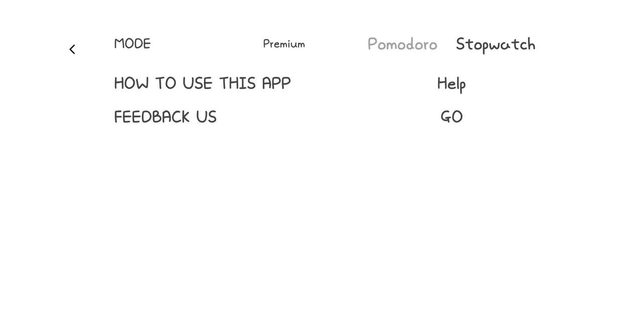644x313 pixels.
Task: Open app usage help via HOW TO USE THIS APP
Action: click(202, 82)
